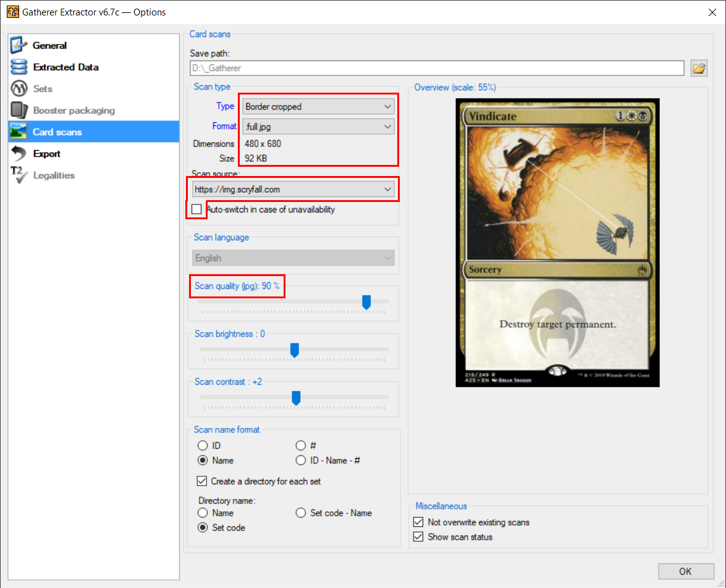Click the scan quality slider handle
The width and height of the screenshot is (726, 588).
coord(366,302)
